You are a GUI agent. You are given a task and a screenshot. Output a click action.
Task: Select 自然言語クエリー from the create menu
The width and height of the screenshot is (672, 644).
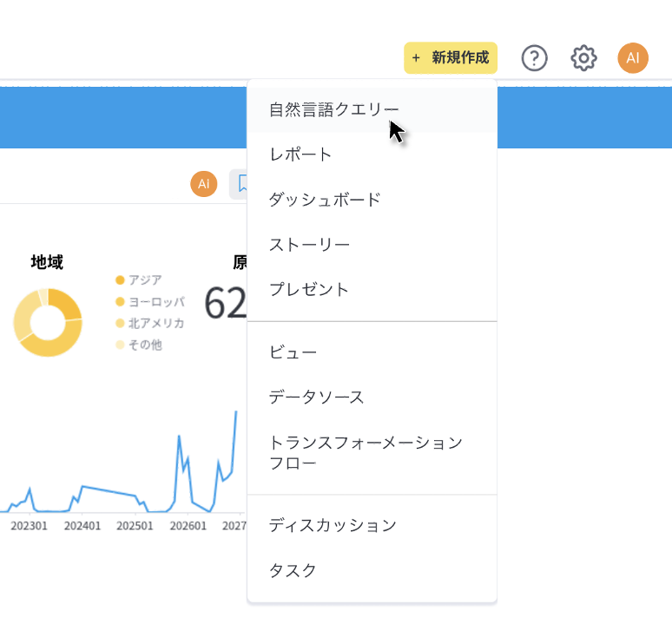click(334, 109)
